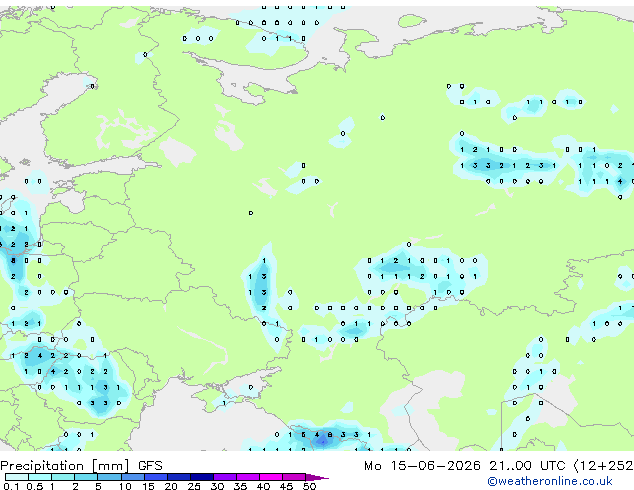This screenshot has height=490, width=634.
Task: Select the 35–40 mm legend color box
Action: click(x=247, y=477)
